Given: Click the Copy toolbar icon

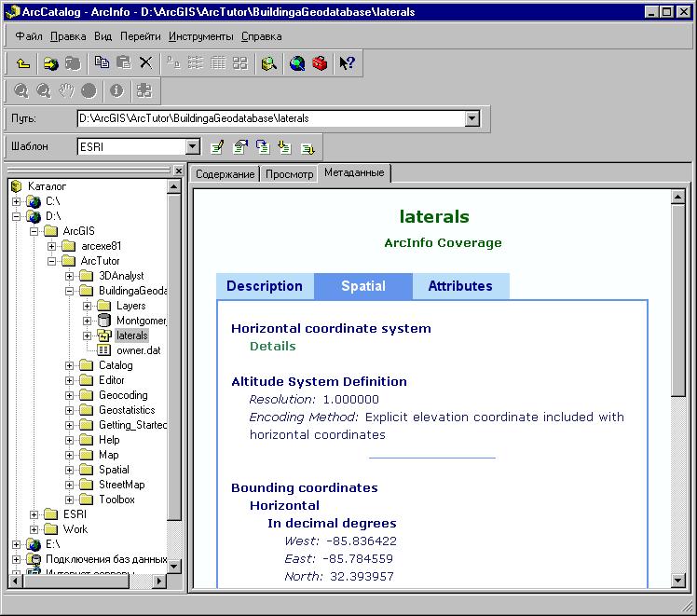Looking at the screenshot, I should click(x=102, y=62).
